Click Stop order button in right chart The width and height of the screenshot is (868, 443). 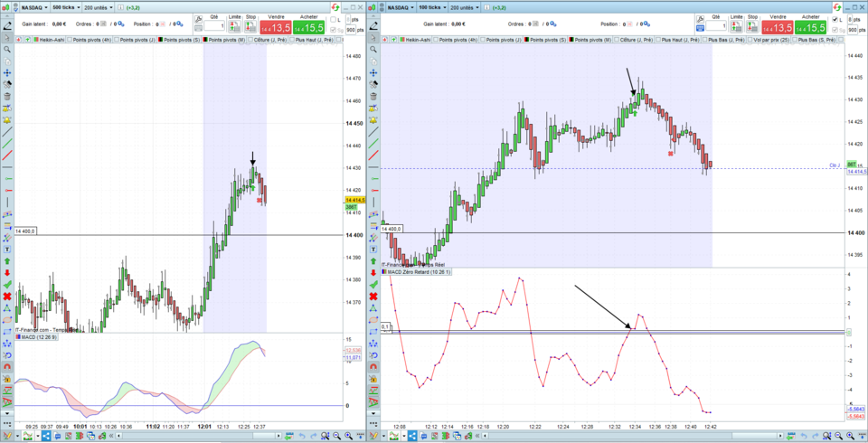(752, 26)
